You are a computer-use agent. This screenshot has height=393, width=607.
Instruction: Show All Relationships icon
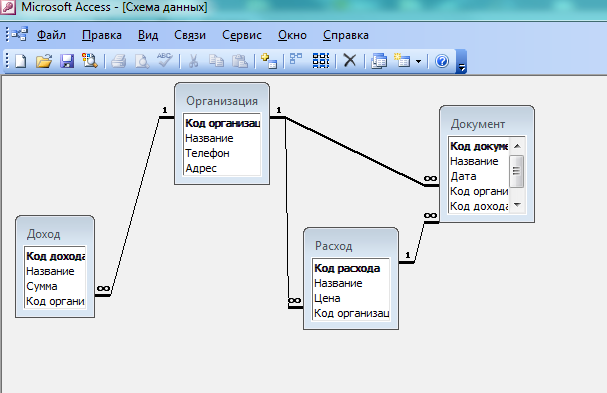coord(321,61)
